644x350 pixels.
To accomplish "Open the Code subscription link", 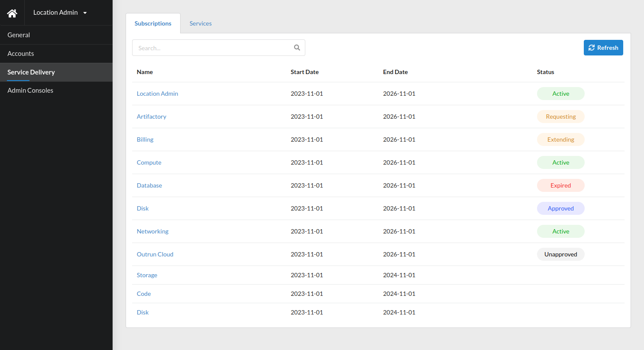I will point(144,294).
